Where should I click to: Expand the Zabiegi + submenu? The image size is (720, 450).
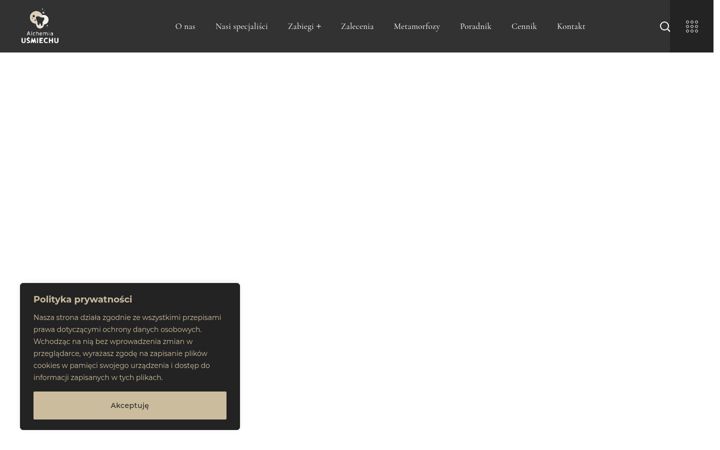point(304,26)
